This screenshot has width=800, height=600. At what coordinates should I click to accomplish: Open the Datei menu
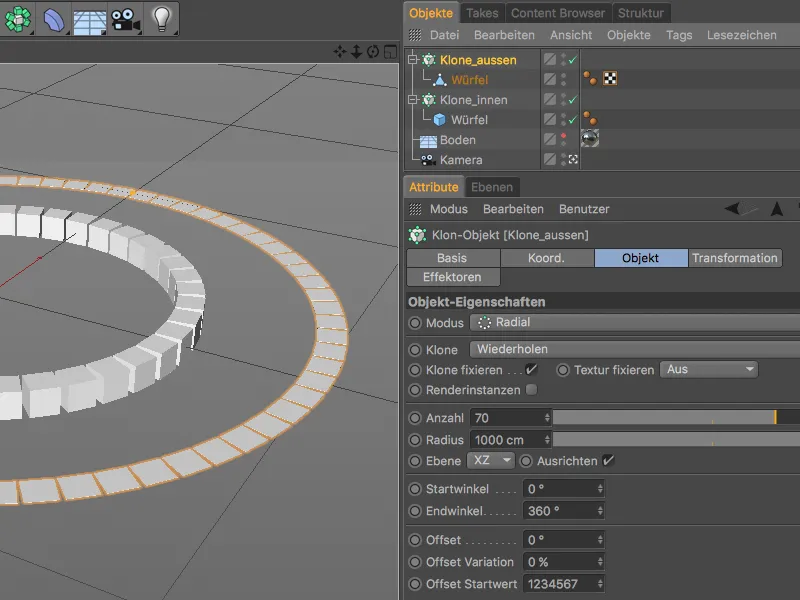[444, 35]
